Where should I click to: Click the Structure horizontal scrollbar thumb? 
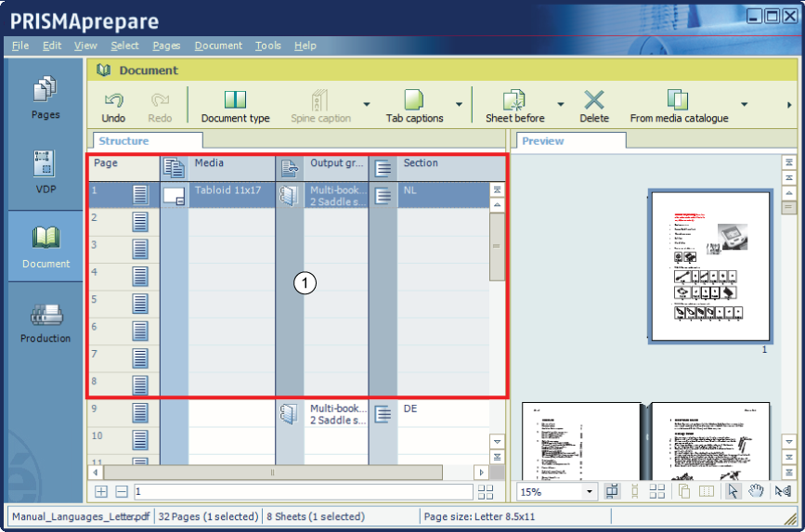(x=273, y=472)
